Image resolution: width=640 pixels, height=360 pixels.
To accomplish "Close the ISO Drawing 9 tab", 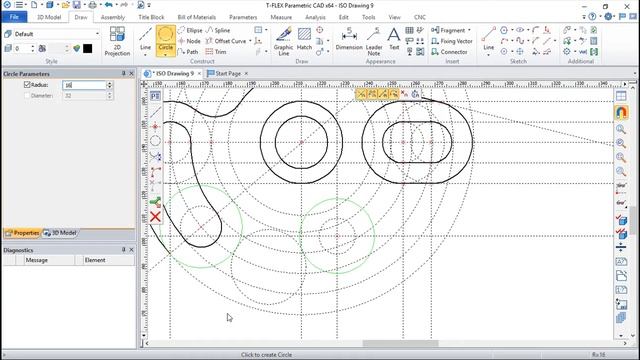I will 199,73.
